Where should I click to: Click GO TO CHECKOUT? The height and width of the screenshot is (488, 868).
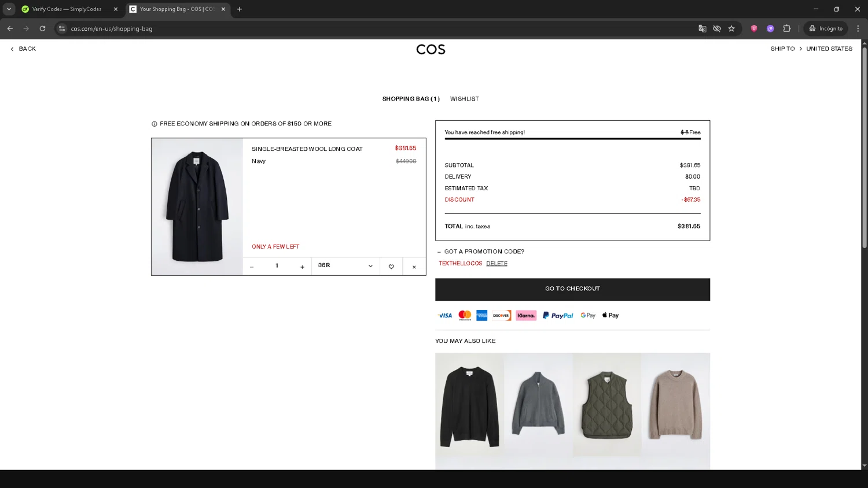(572, 289)
